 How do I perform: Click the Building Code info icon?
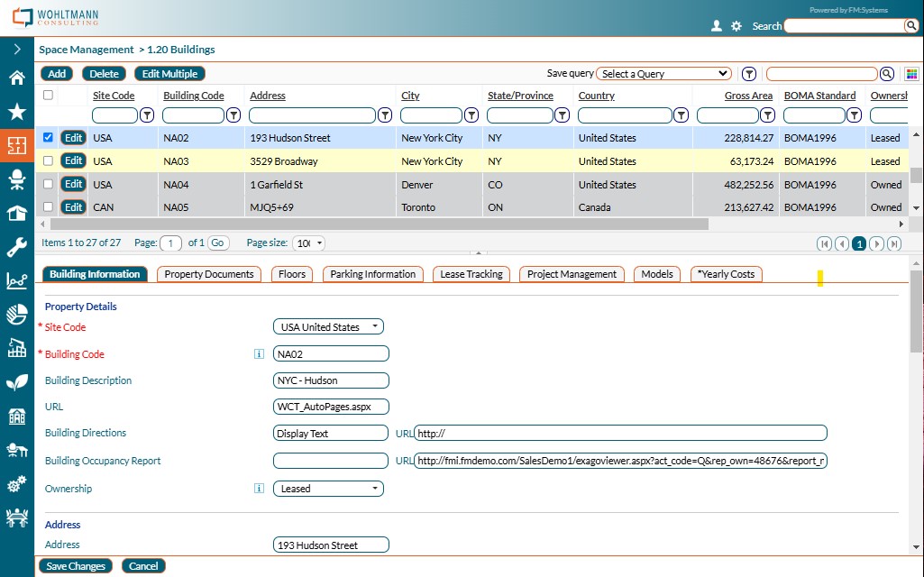260,354
